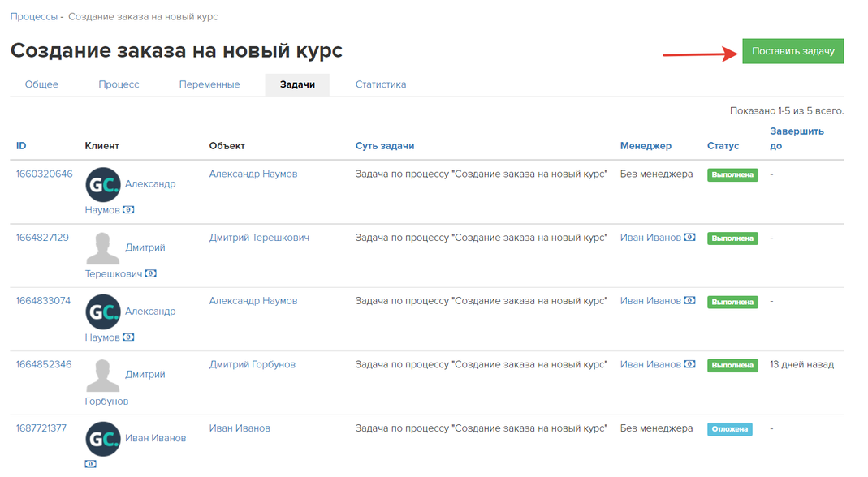Click money icon under Иван Иванов's client avatar
The image size is (868, 477).
click(x=91, y=464)
